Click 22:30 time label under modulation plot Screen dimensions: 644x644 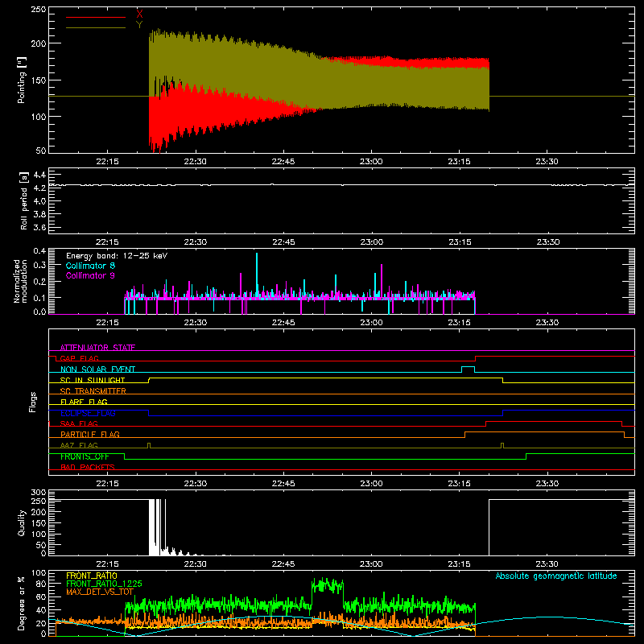point(195,323)
